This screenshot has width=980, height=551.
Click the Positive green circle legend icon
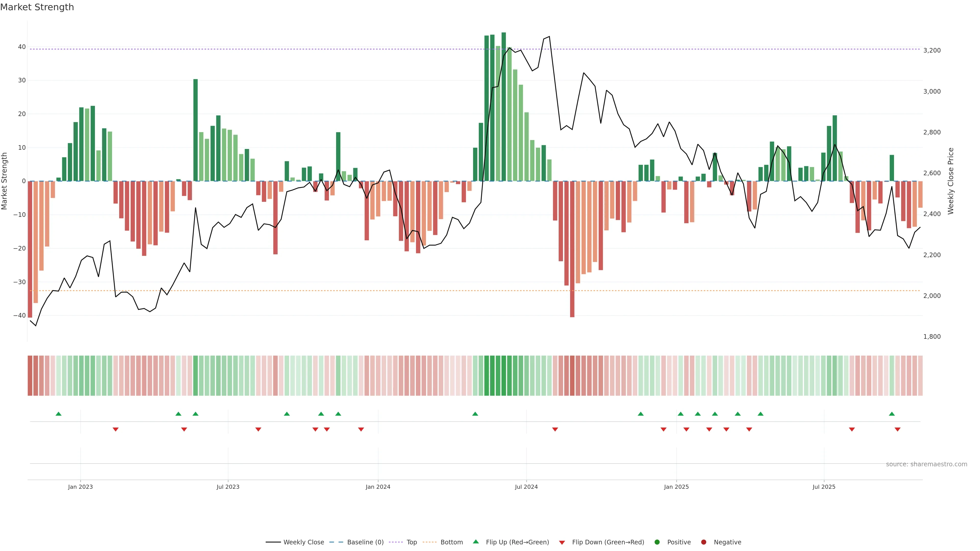[x=657, y=542]
